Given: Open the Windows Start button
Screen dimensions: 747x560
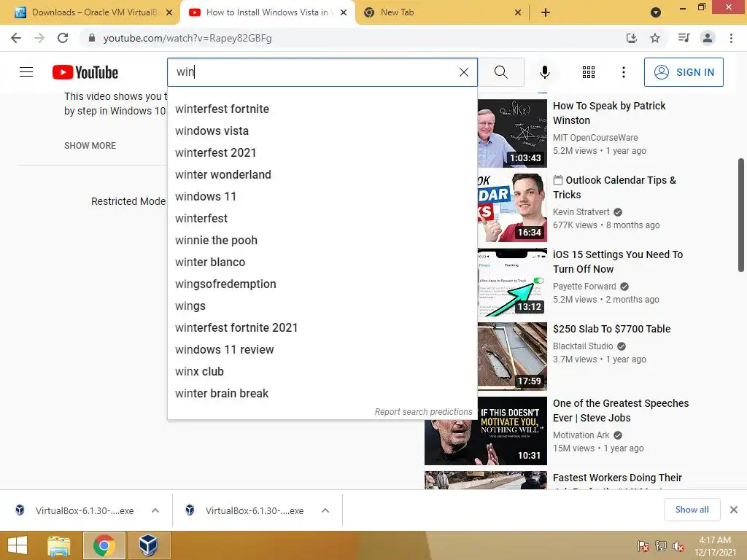Looking at the screenshot, I should (18, 545).
